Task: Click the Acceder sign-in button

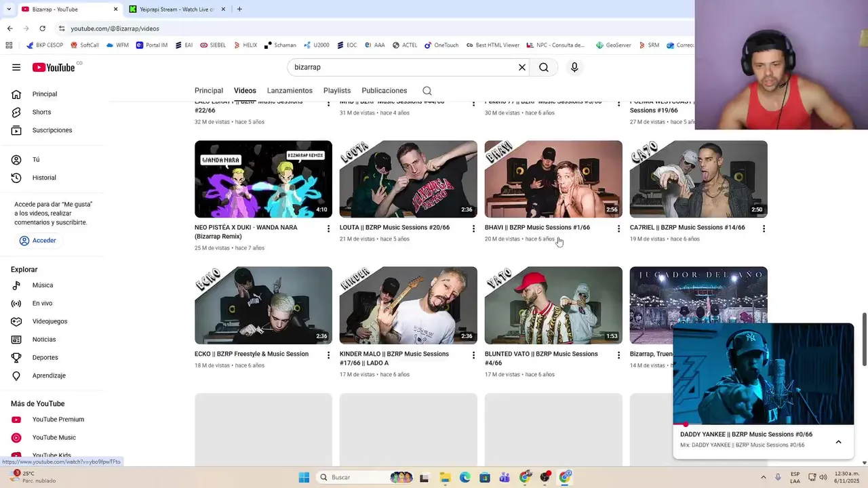Action: point(38,241)
